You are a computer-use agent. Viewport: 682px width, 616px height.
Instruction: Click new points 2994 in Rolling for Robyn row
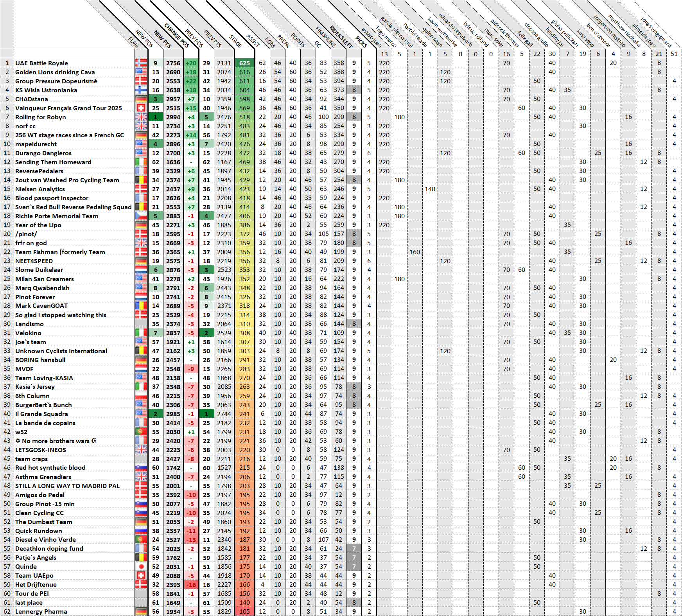173,117
